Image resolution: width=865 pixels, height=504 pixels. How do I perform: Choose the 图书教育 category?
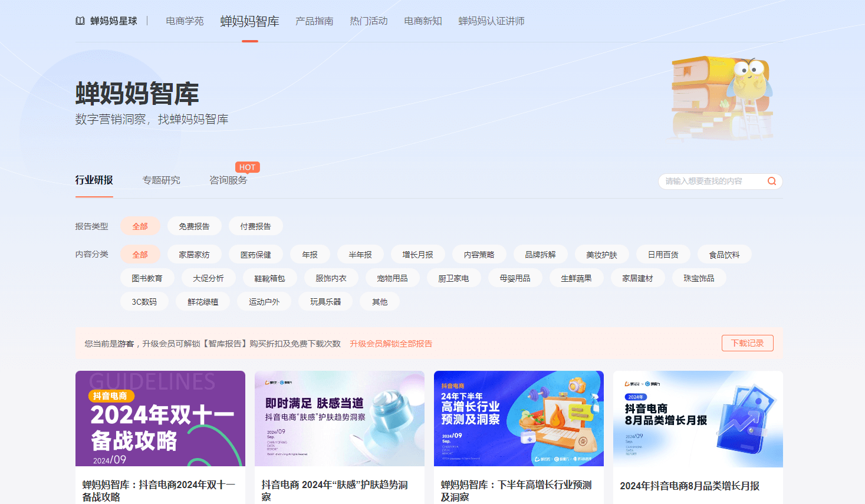pos(147,278)
